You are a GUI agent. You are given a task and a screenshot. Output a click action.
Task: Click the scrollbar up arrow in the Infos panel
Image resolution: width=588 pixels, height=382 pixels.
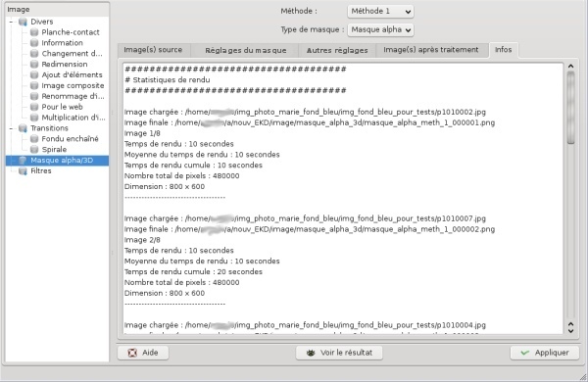[x=570, y=67]
